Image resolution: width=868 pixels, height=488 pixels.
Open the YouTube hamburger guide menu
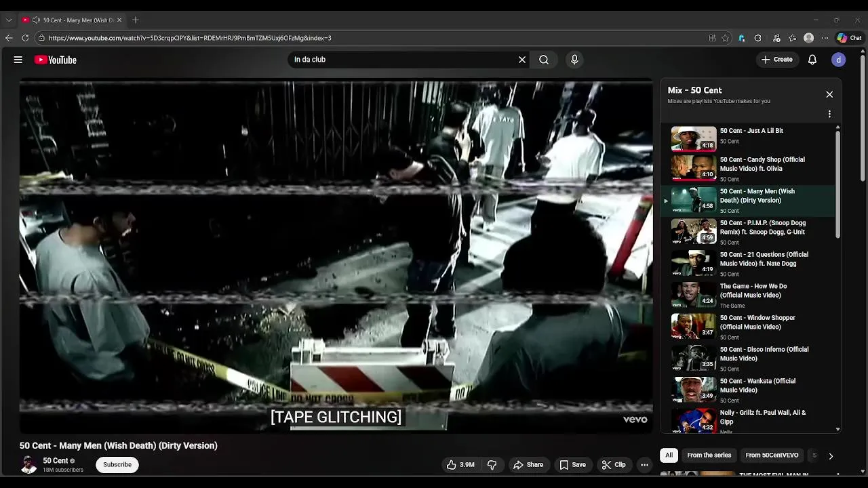pos(18,60)
